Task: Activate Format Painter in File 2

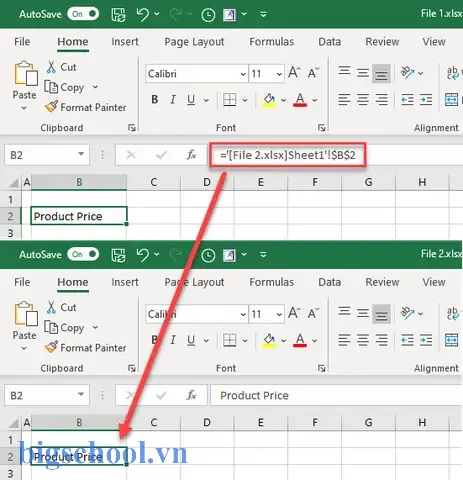Action: [86, 348]
